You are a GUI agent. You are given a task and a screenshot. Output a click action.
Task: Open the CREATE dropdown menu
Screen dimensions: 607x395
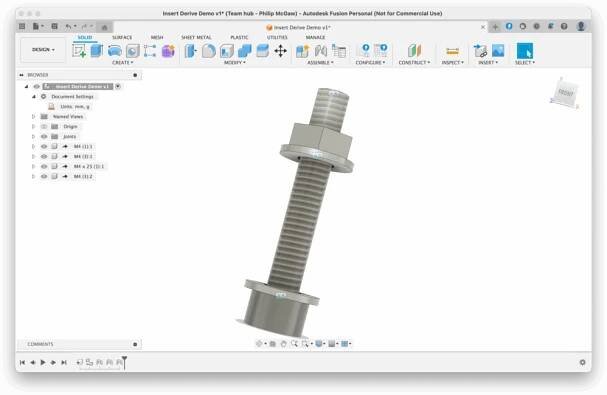(x=123, y=62)
